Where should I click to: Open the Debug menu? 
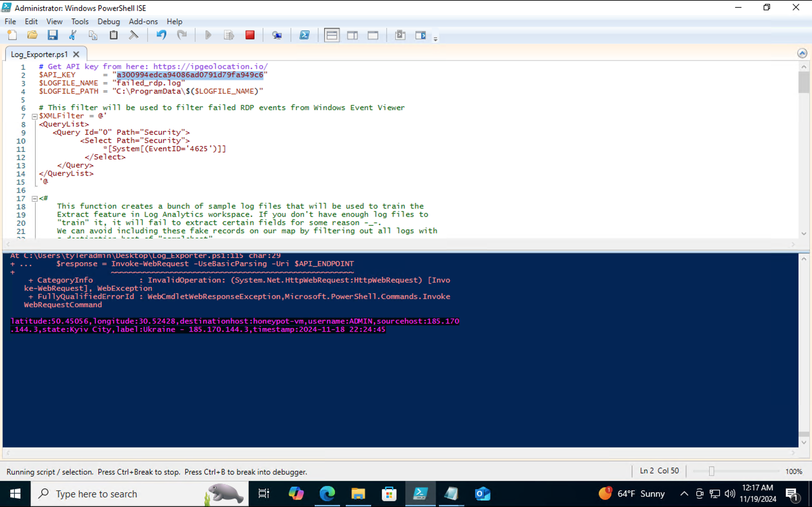[x=108, y=22]
